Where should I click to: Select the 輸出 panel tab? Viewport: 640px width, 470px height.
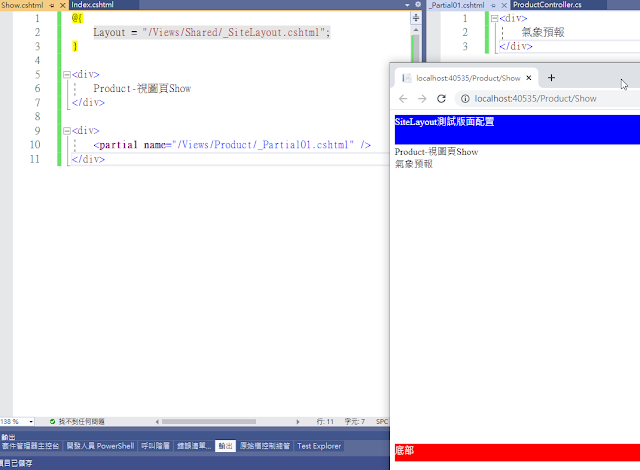225,446
